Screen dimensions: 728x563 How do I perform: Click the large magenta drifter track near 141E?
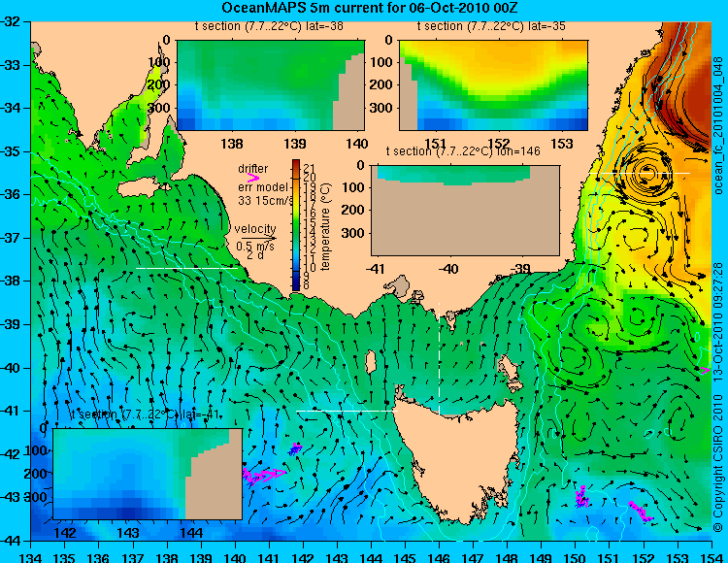tap(264, 476)
